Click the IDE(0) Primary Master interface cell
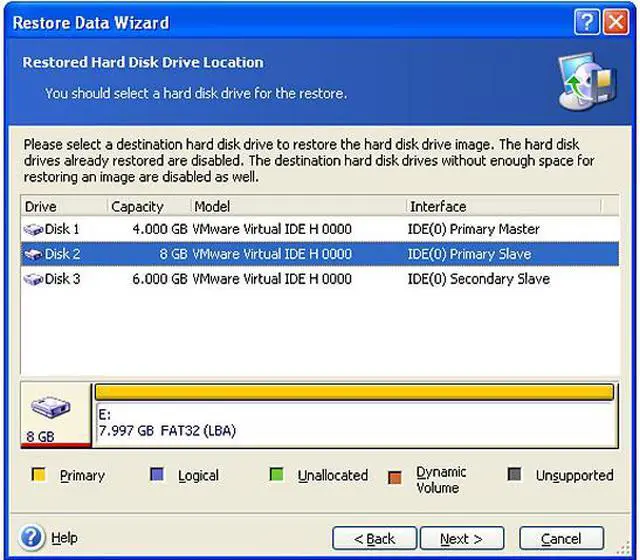Screen dimensions: 640x560 click(473, 229)
